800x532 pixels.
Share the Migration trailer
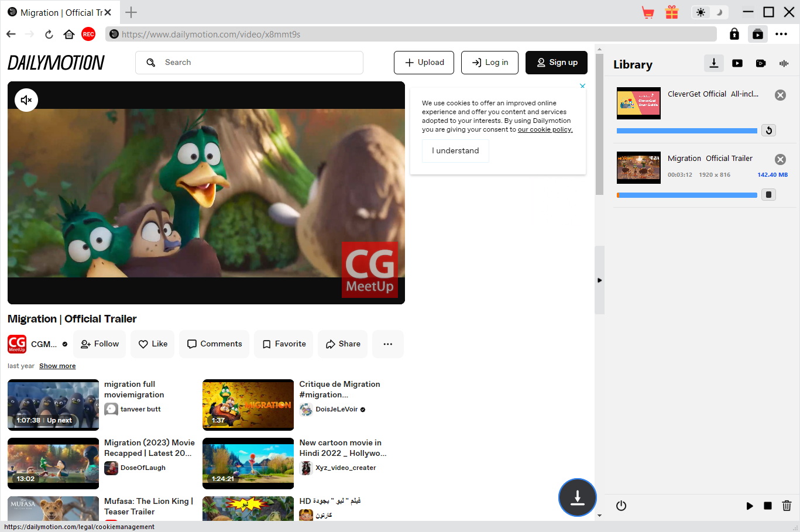point(343,344)
